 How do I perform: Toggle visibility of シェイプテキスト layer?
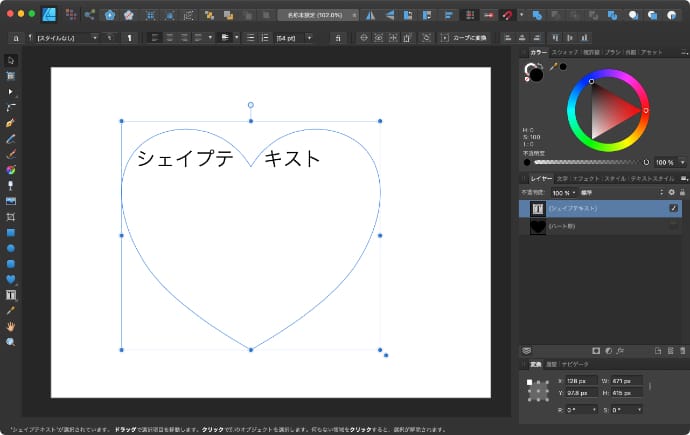pyautogui.click(x=673, y=208)
